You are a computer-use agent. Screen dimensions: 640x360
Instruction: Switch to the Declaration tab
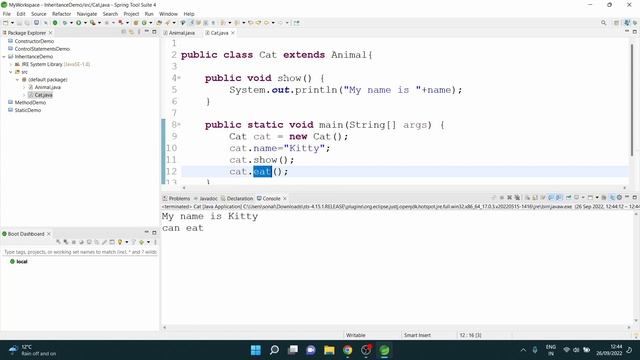click(237, 198)
